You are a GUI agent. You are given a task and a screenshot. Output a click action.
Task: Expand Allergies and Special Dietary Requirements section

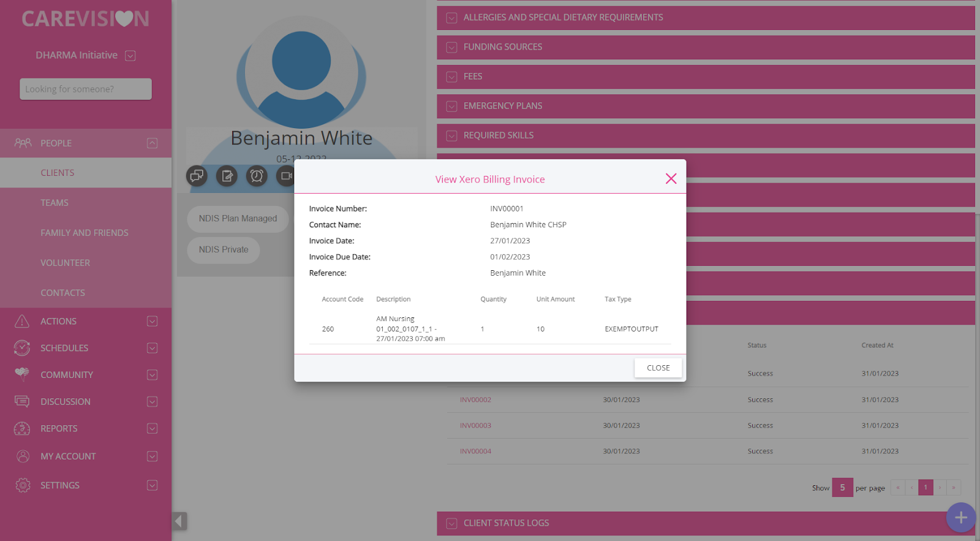pos(706,18)
